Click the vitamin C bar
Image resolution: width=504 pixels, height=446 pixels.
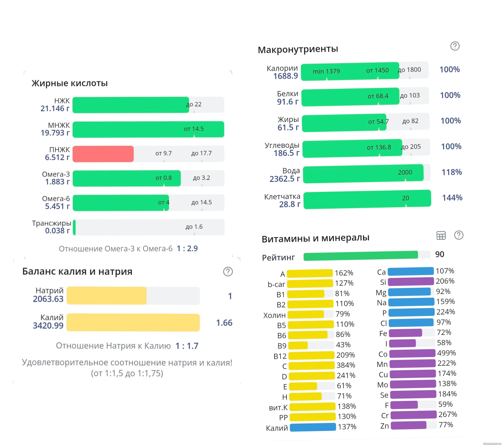(x=311, y=366)
